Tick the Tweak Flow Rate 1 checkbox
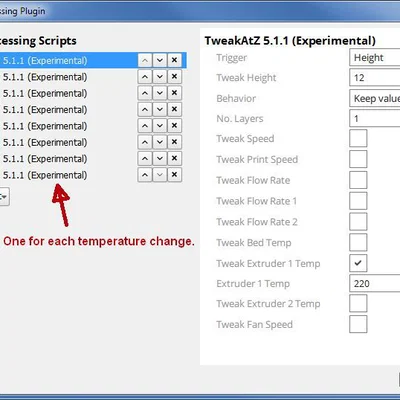Image resolution: width=400 pixels, height=400 pixels. [x=358, y=201]
